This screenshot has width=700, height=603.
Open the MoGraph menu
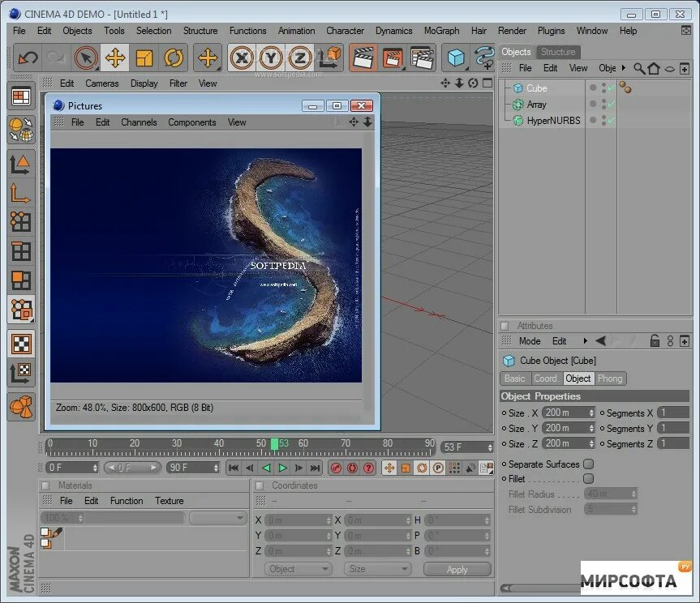pyautogui.click(x=441, y=31)
